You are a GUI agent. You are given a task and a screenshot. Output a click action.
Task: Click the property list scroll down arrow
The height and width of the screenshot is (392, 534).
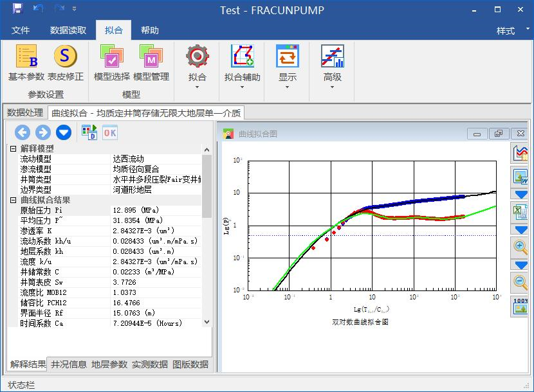pyautogui.click(x=207, y=322)
